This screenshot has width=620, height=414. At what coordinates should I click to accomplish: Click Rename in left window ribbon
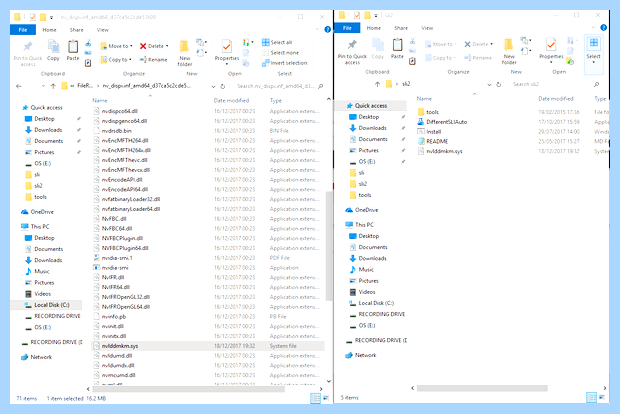point(153,60)
